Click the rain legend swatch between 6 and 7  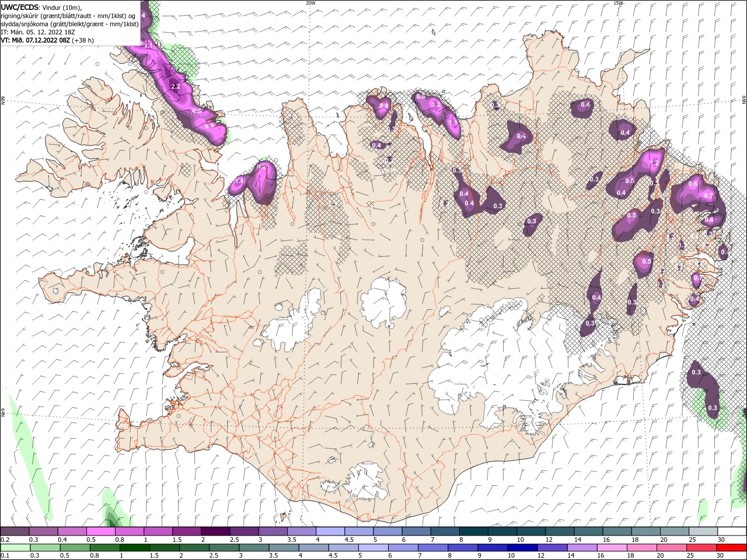click(403, 548)
